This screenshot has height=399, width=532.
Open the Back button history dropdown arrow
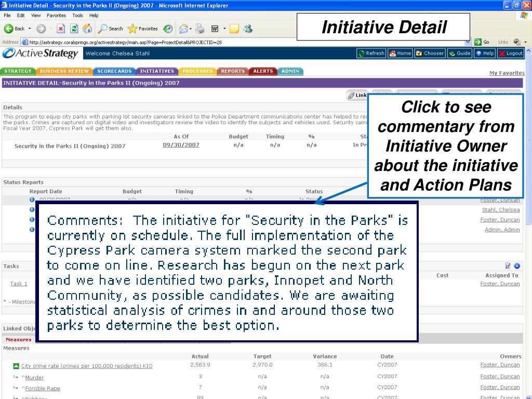pos(30,29)
